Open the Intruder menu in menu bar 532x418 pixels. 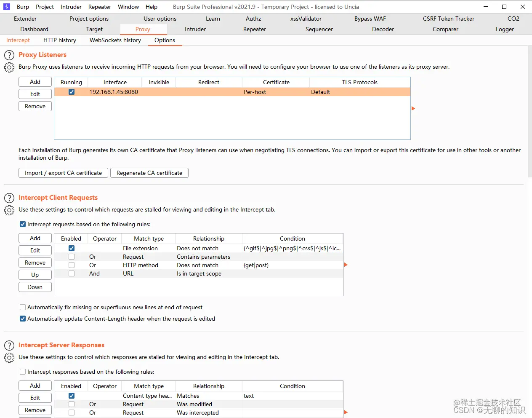(71, 7)
